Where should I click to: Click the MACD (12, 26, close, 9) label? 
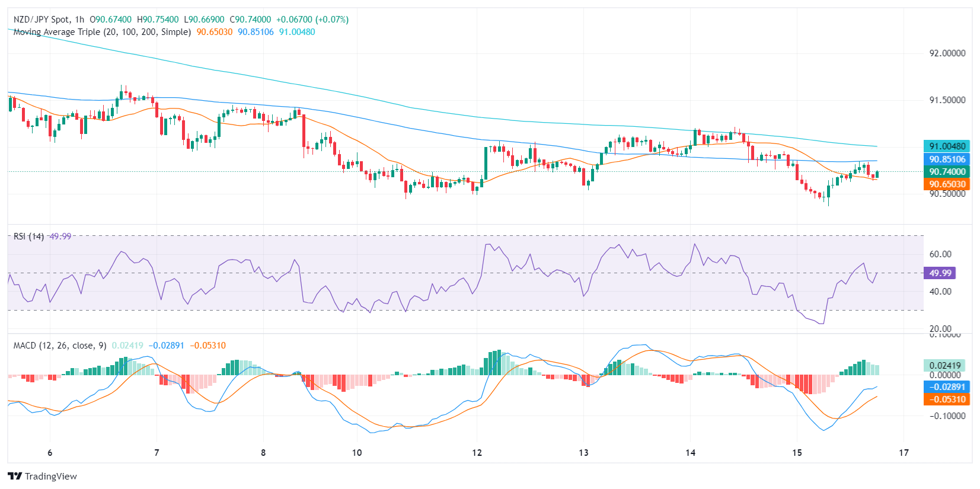click(60, 346)
